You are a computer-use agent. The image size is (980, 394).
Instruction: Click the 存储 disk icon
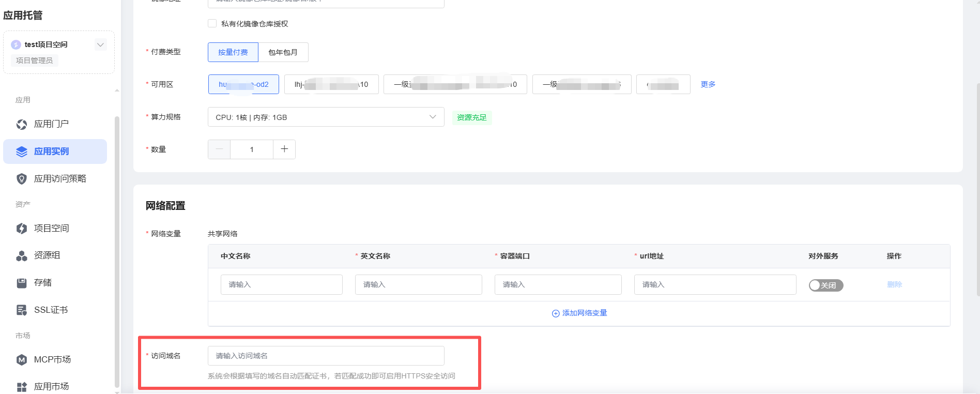pyautogui.click(x=22, y=283)
